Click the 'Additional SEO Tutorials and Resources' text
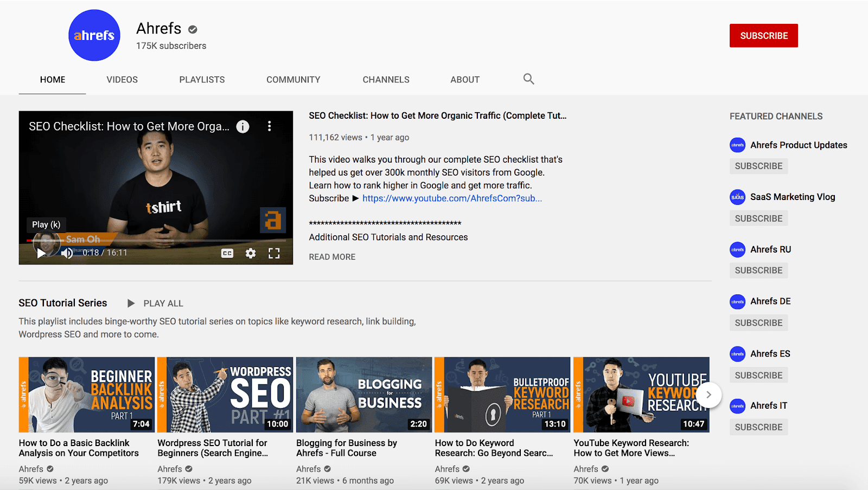868x490 pixels. pos(388,237)
